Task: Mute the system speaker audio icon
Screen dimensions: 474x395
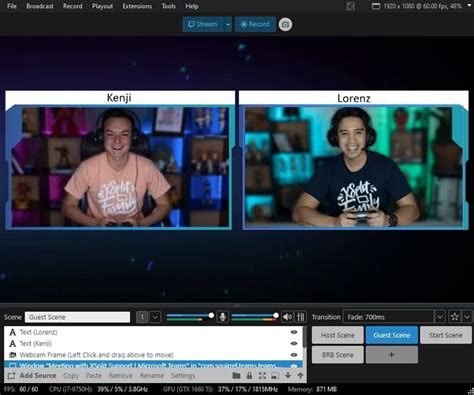Action: click(x=287, y=317)
